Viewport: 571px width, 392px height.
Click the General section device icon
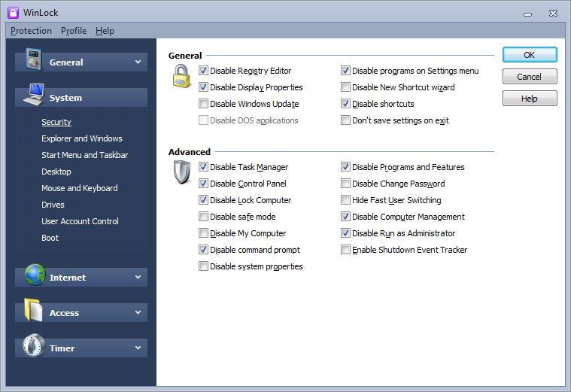[33, 59]
